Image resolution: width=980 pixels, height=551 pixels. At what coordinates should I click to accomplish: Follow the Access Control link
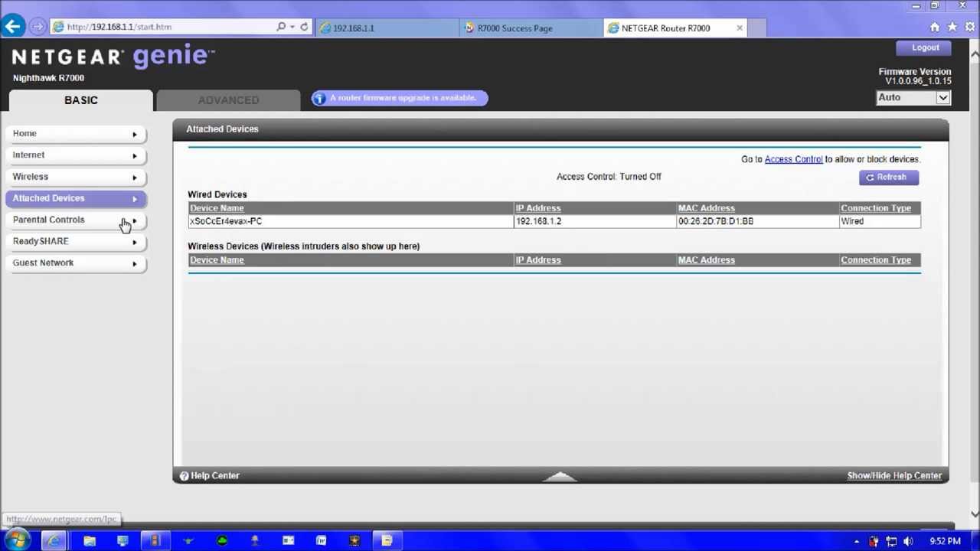793,159
